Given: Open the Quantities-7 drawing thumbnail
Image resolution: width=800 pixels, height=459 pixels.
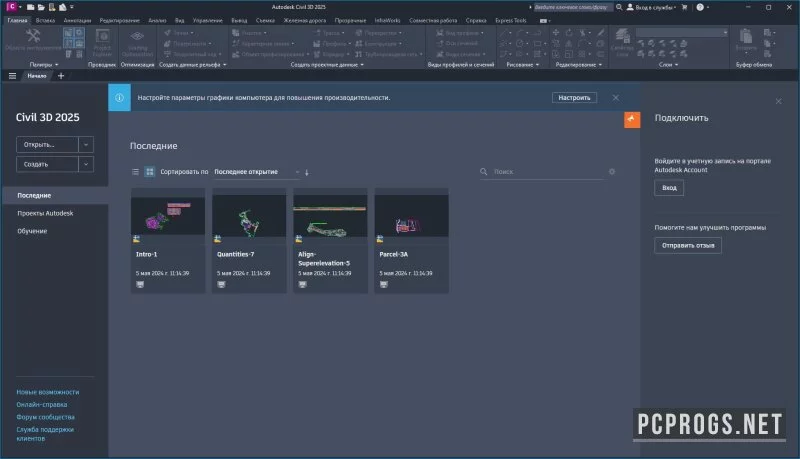Looking at the screenshot, I should (x=249, y=216).
